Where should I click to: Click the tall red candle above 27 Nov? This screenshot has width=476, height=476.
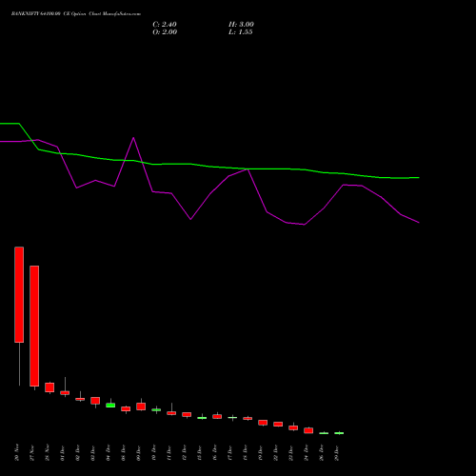click(x=34, y=326)
